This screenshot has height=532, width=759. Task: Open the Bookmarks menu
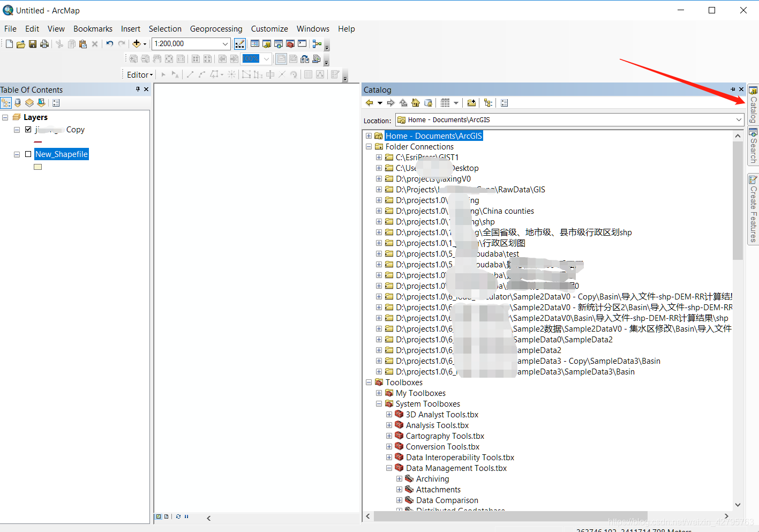click(x=93, y=29)
